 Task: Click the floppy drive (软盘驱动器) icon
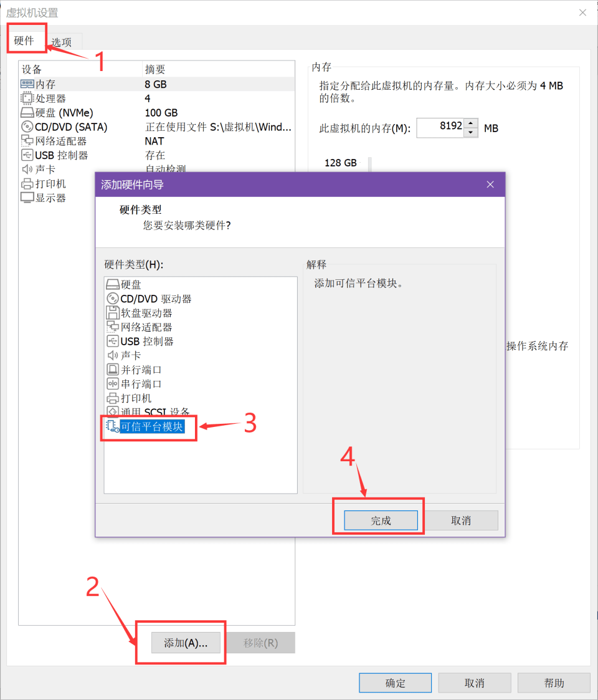point(113,312)
